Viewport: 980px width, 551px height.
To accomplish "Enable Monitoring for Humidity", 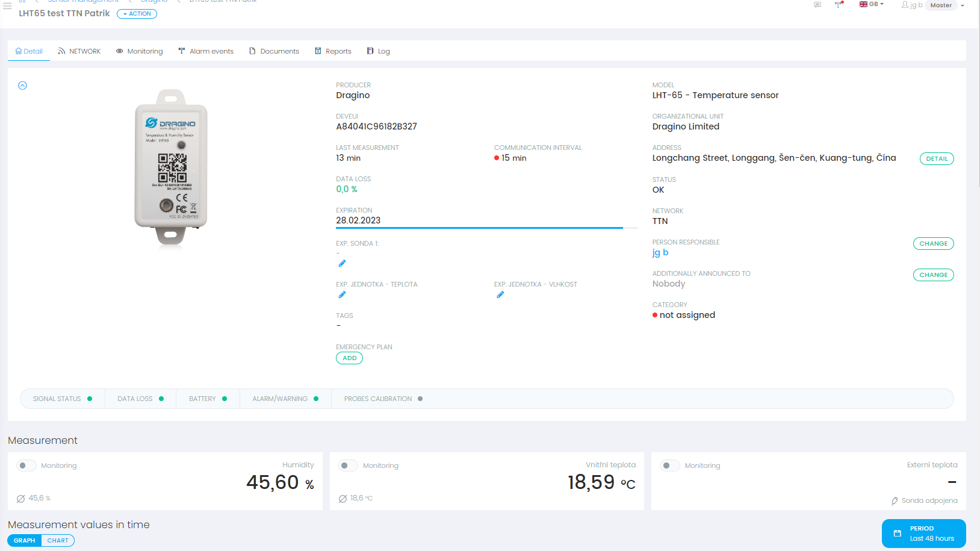I will click(26, 465).
